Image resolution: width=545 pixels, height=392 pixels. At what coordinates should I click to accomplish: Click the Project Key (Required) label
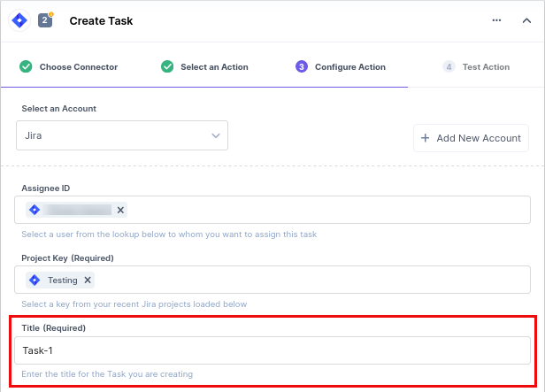tap(67, 258)
